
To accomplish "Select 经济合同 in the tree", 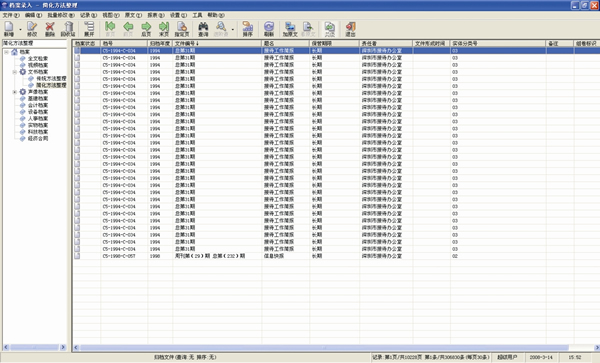I will pyautogui.click(x=38, y=138).
